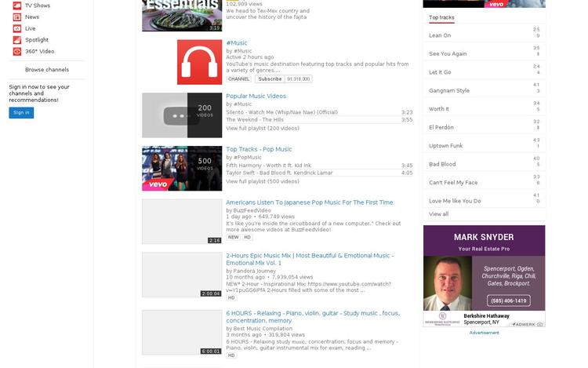Click Popular Music Videos 200 videos thumbnail

[x=182, y=115]
